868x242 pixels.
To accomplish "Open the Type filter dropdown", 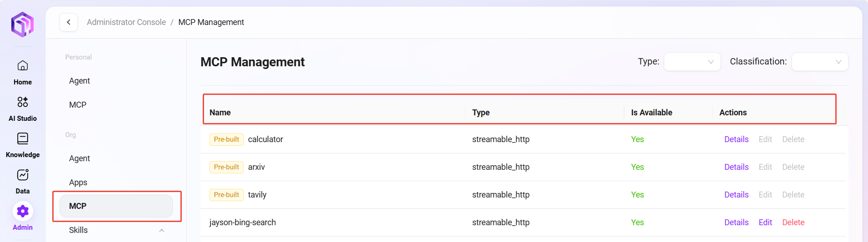I will point(692,62).
